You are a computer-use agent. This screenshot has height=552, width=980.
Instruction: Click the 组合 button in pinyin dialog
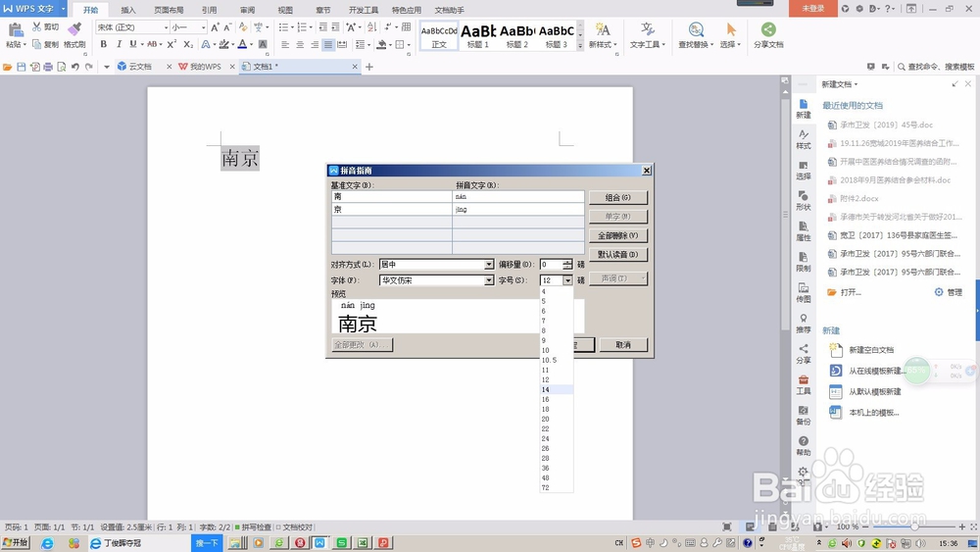point(618,197)
